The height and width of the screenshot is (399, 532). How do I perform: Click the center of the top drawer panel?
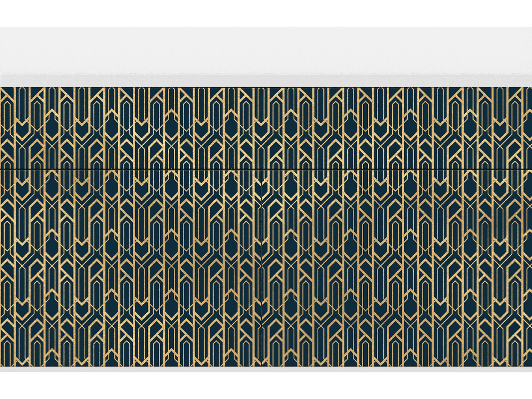266,128
